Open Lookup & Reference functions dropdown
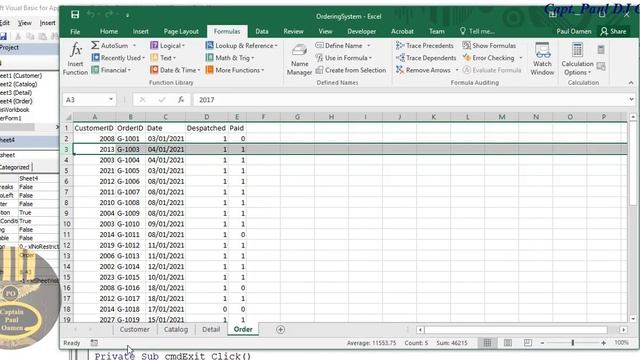 (241, 46)
